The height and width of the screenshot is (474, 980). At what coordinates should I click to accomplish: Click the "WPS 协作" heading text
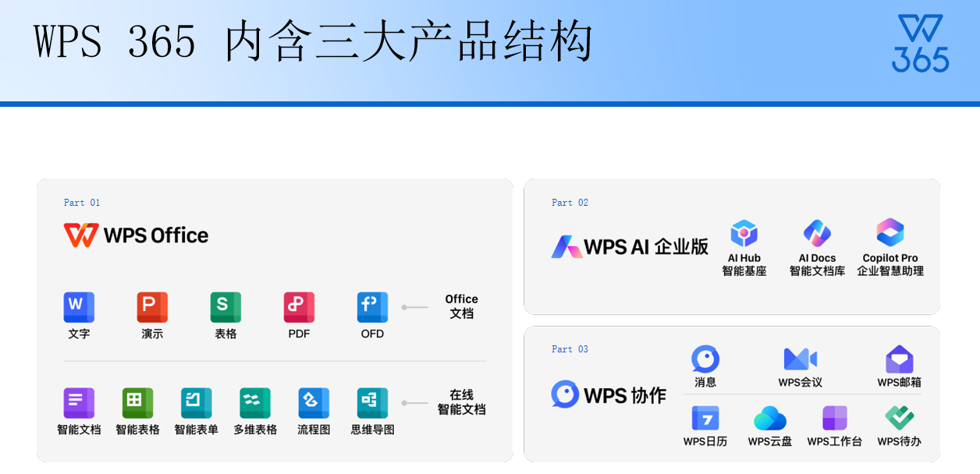625,395
